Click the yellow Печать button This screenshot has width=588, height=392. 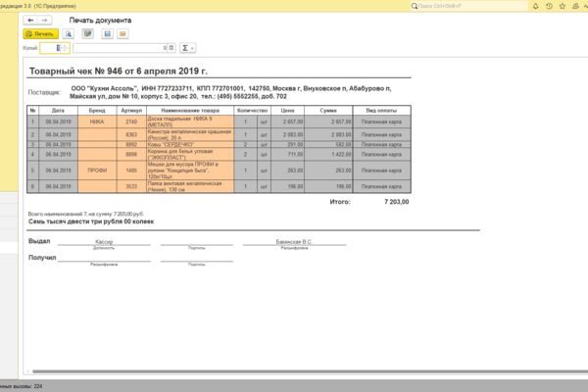point(40,34)
